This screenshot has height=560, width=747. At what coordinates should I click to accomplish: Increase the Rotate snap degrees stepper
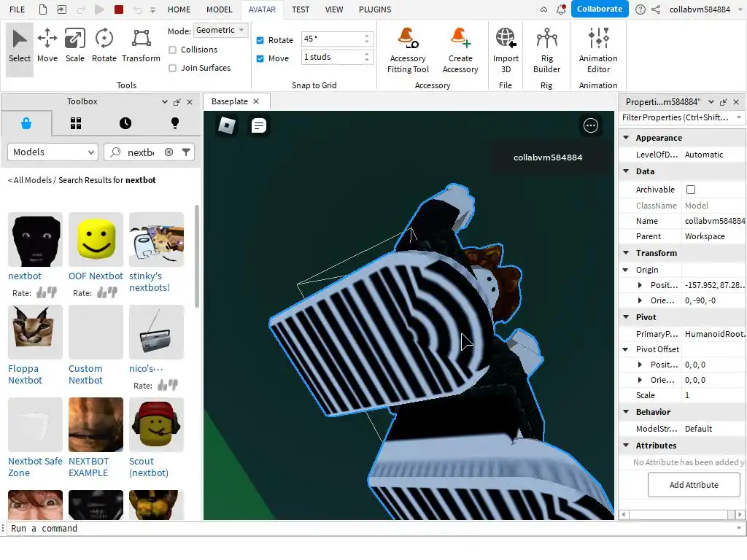click(x=366, y=36)
